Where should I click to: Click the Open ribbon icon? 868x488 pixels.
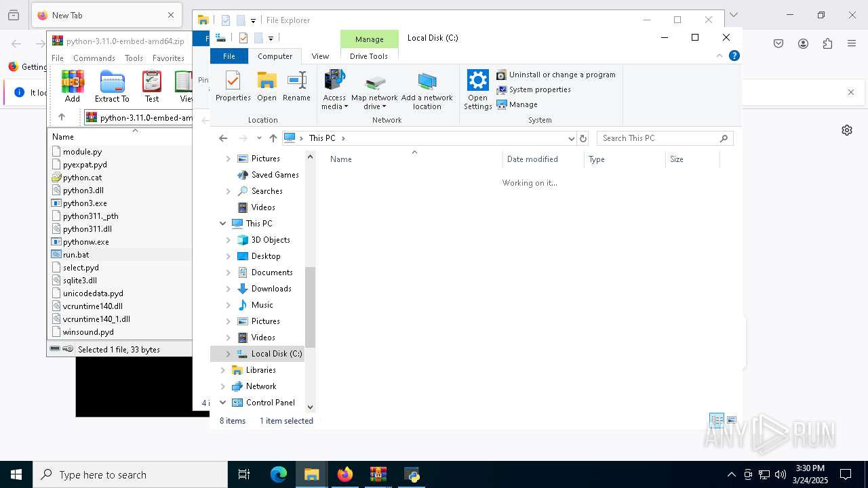click(267, 86)
